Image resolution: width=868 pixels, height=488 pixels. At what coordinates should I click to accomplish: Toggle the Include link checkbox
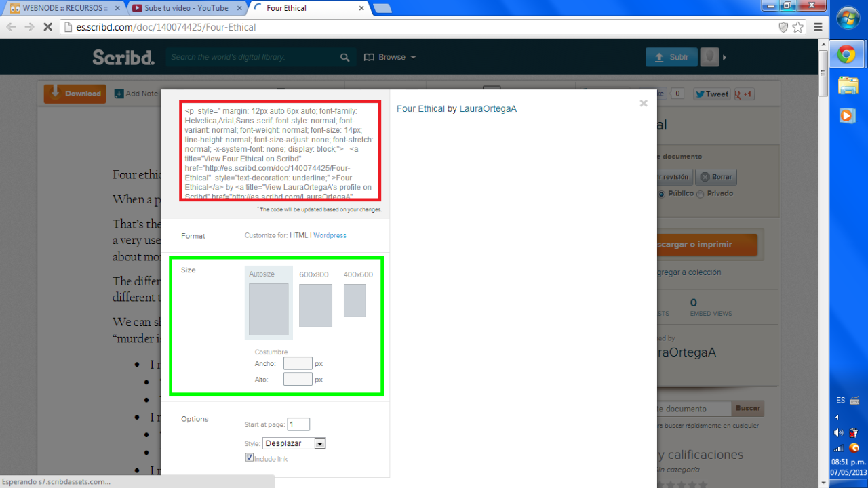coord(249,458)
